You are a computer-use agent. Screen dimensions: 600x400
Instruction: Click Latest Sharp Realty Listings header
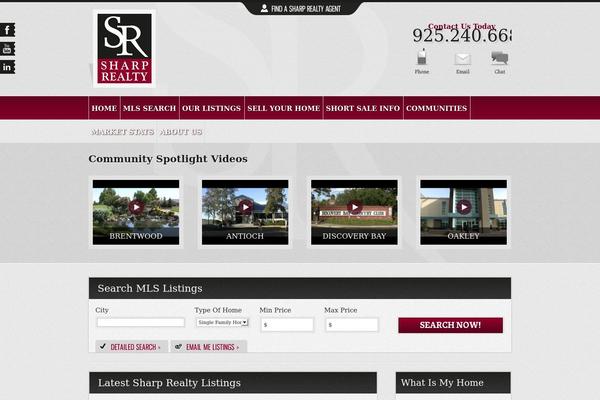233,383
